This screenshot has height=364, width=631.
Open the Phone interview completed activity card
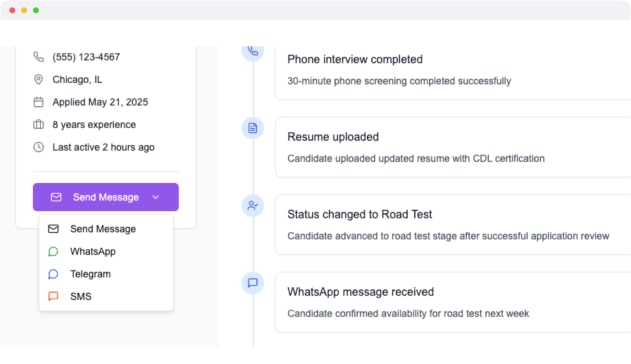pos(453,72)
